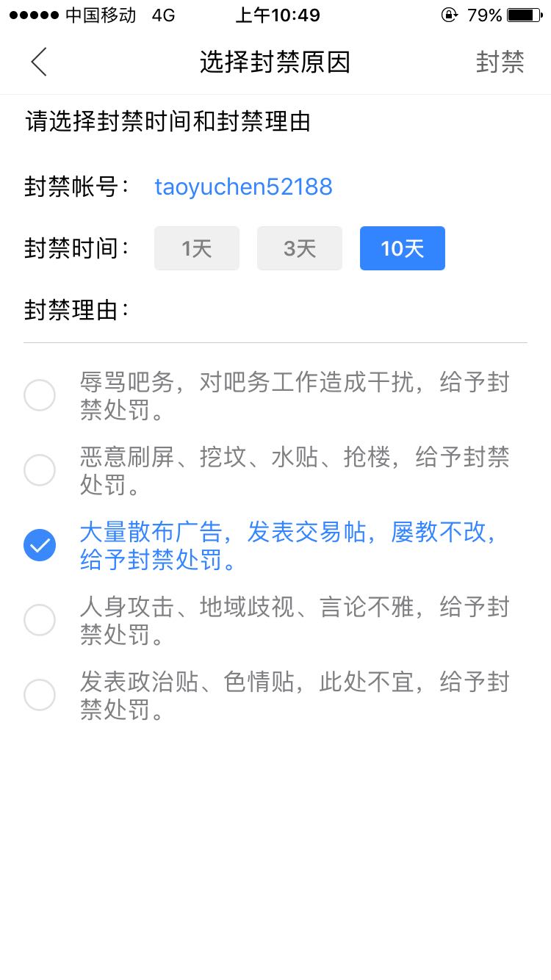Tap the 封禁理由 section label

click(76, 310)
